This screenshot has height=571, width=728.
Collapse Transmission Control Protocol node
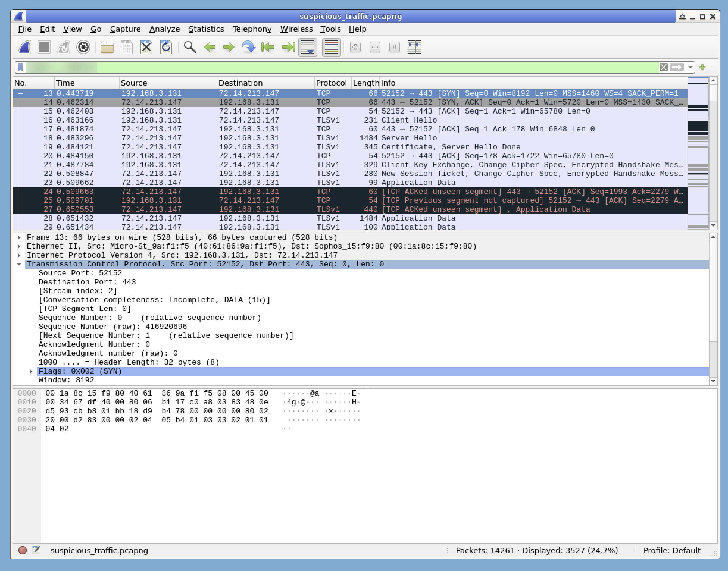(19, 264)
